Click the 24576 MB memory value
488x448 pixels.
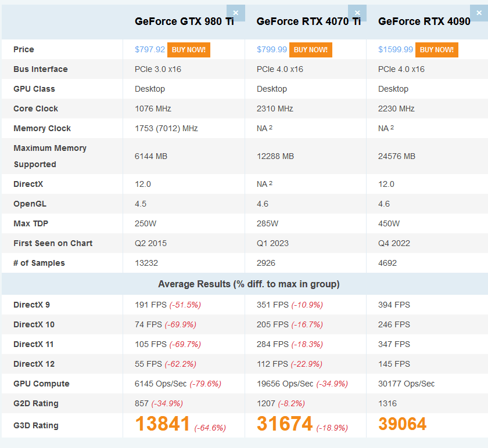pyautogui.click(x=397, y=156)
